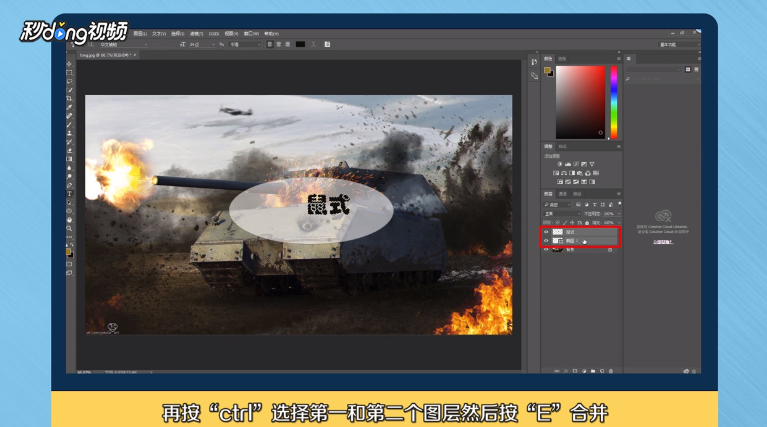Viewport: 767px width, 427px height.
Task: Click the text color swatch in options bar
Action: pyautogui.click(x=300, y=45)
